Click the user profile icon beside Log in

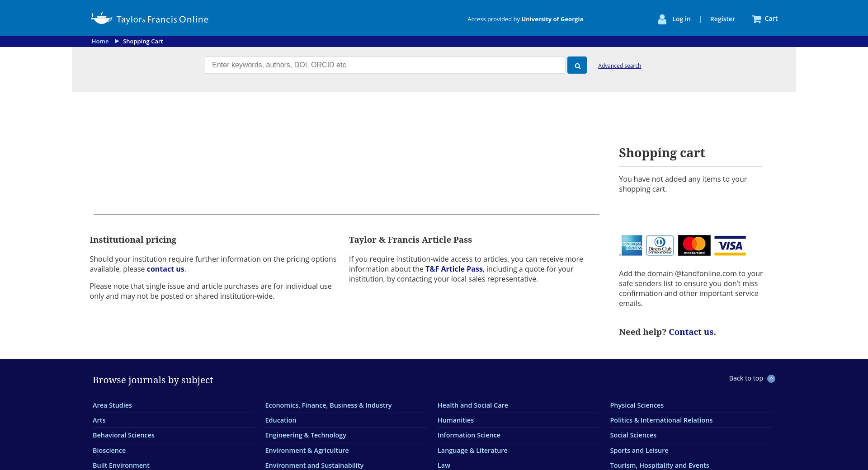[x=662, y=19]
